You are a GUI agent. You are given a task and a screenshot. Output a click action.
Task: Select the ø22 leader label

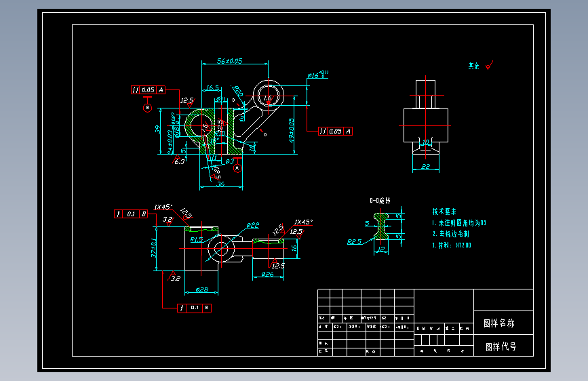[253, 225]
